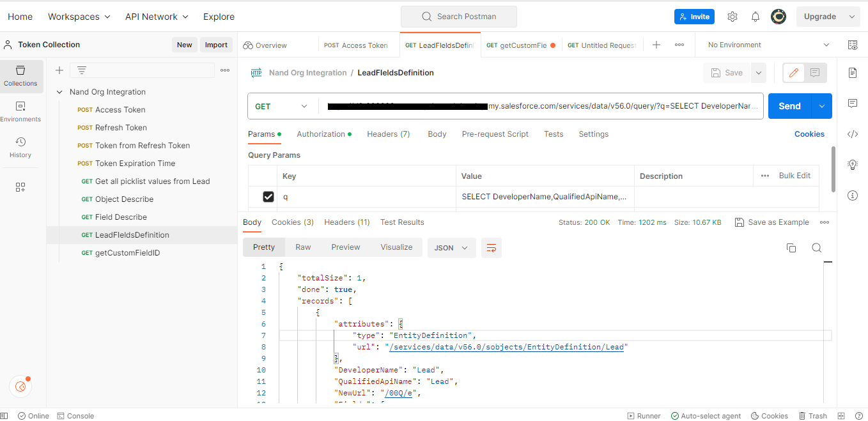Search the response with magnifier icon
The height and width of the screenshot is (421, 868).
817,248
